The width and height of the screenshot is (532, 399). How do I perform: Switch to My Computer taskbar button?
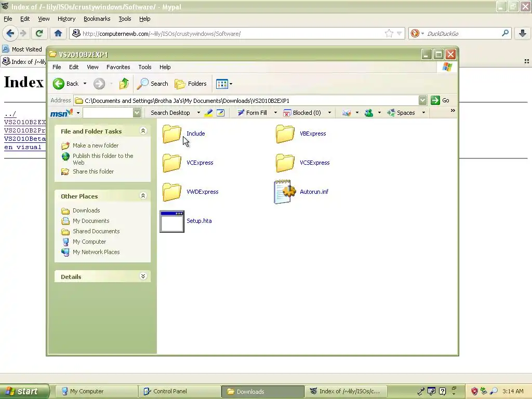[96, 392]
